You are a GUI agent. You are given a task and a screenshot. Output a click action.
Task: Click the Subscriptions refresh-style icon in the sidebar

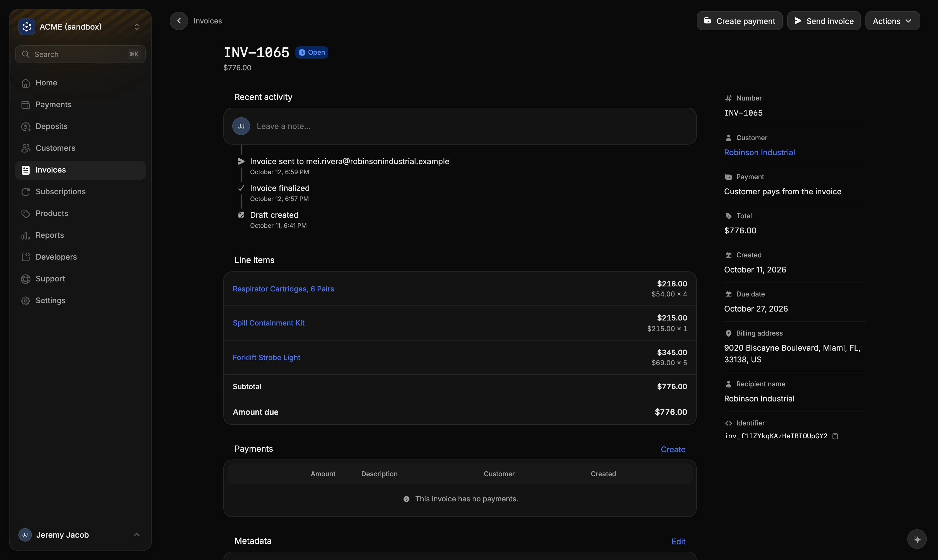(x=26, y=192)
